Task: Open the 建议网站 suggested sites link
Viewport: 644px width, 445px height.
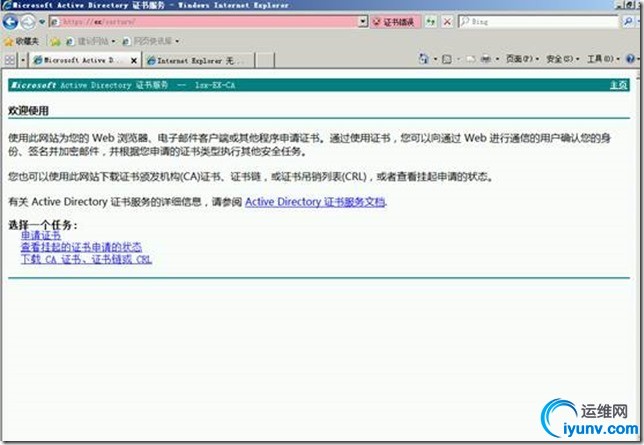Action: [90, 41]
